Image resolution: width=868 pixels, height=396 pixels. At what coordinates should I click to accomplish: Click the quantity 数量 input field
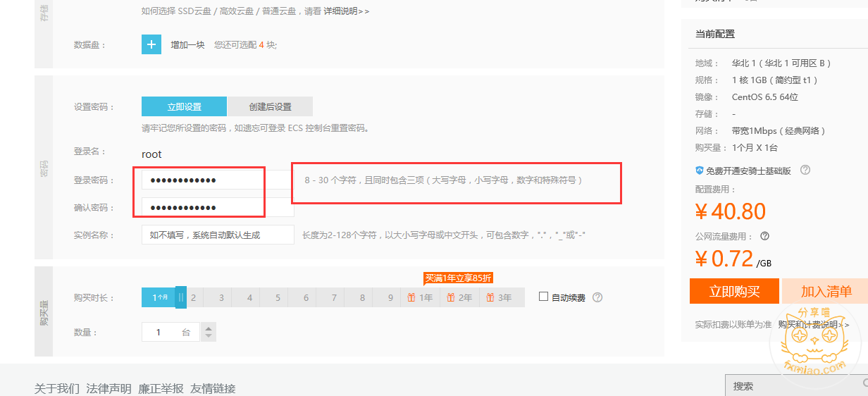171,332
